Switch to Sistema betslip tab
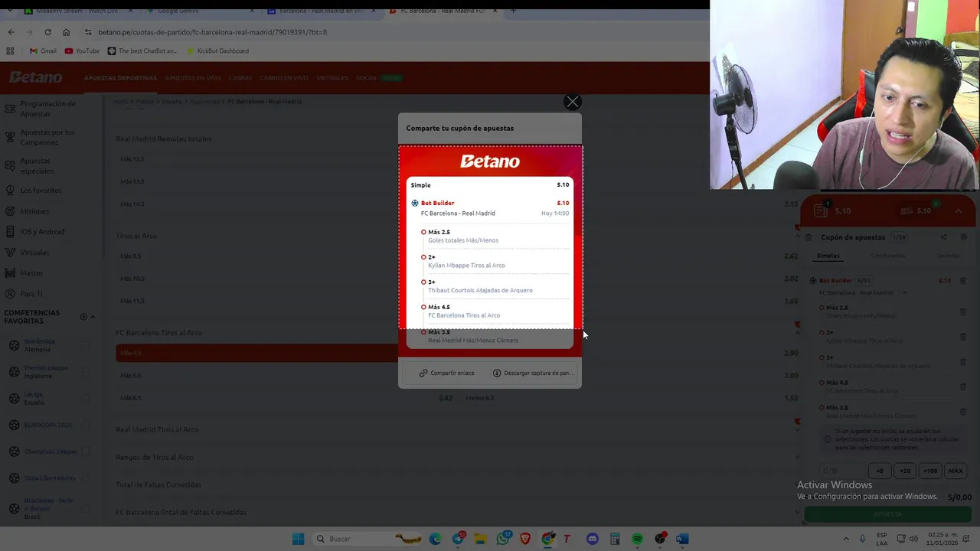The image size is (980, 551). pos(948,256)
